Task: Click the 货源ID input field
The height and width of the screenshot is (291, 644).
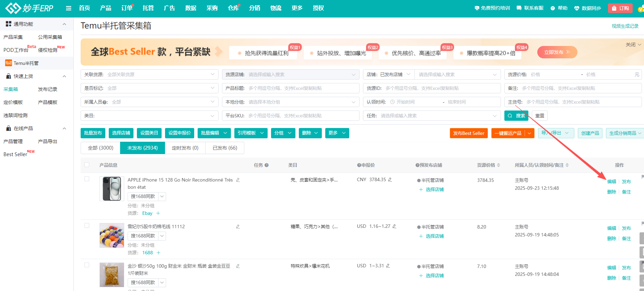Action: [x=432, y=88]
